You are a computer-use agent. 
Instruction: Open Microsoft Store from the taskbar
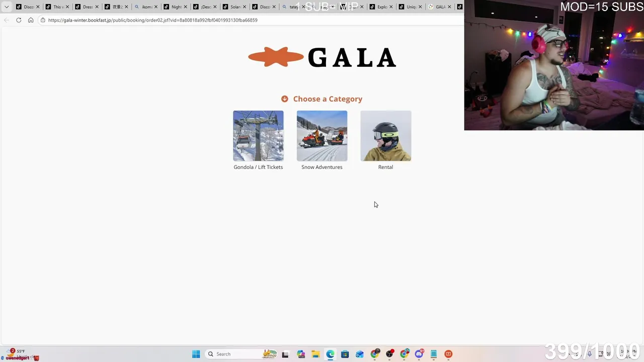pyautogui.click(x=345, y=354)
